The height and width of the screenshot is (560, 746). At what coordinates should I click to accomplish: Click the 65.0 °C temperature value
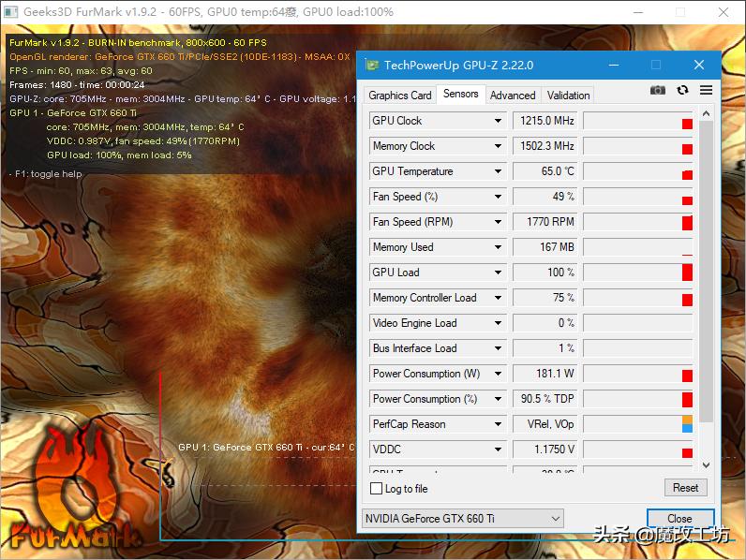pyautogui.click(x=545, y=171)
